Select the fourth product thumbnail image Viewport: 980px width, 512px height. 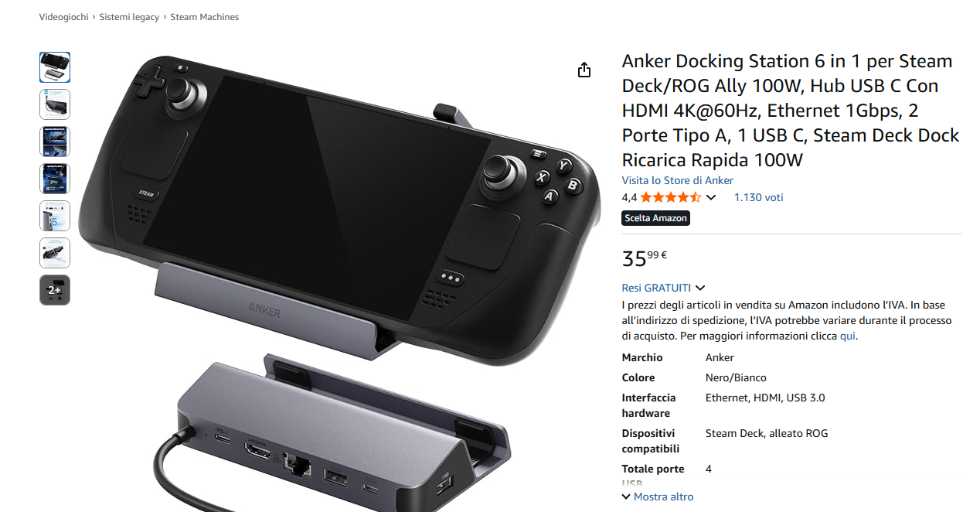pyautogui.click(x=55, y=179)
